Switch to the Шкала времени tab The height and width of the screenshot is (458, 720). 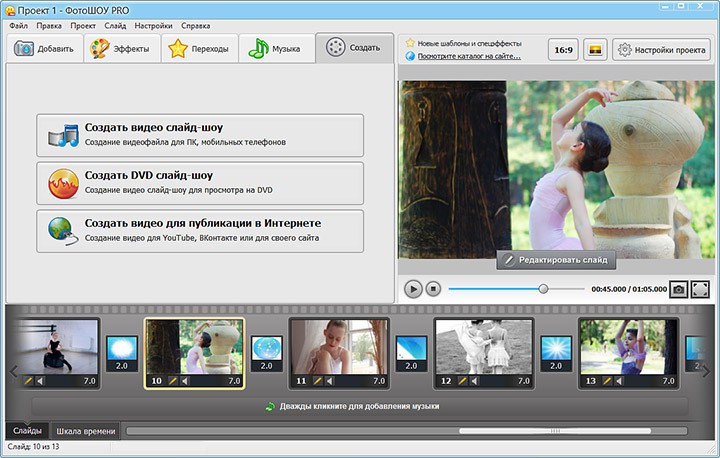[85, 431]
